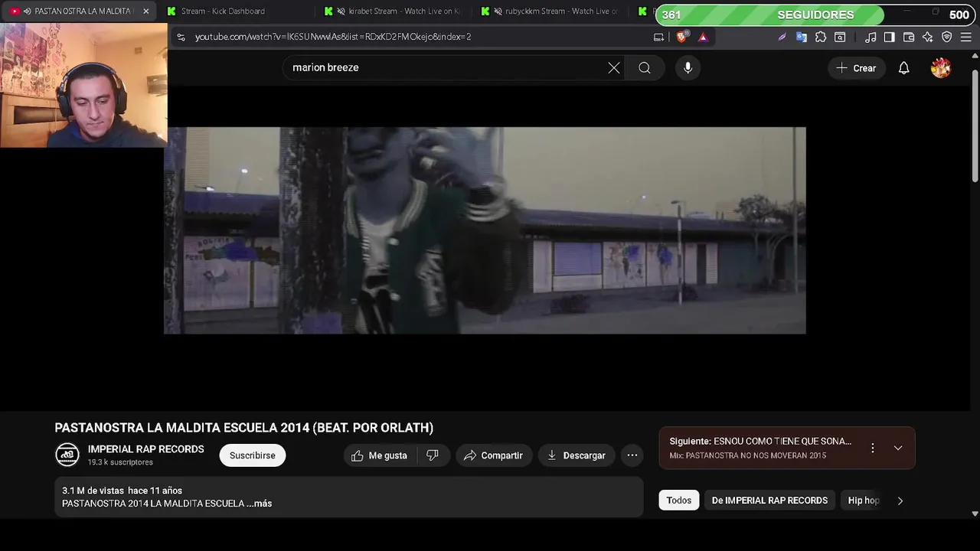Open the browser hamburger menu
Viewport: 980px width, 551px height.
965,37
